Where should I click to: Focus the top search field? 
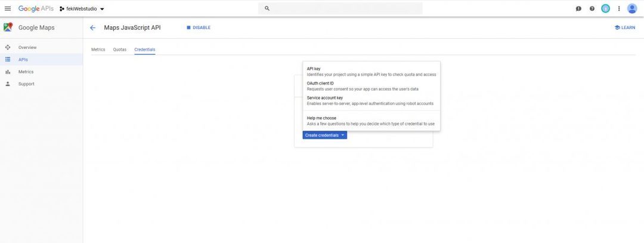[x=340, y=8]
